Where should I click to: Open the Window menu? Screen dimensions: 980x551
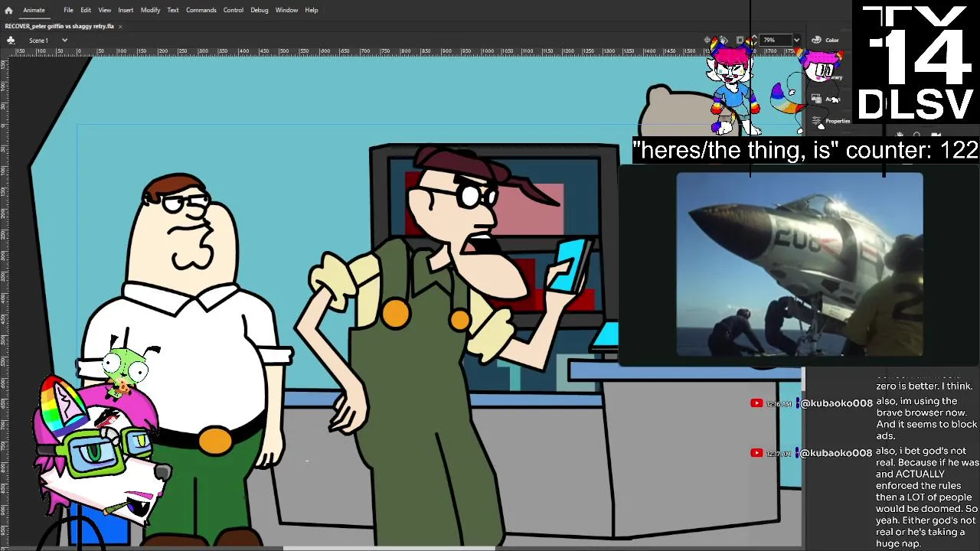point(286,10)
